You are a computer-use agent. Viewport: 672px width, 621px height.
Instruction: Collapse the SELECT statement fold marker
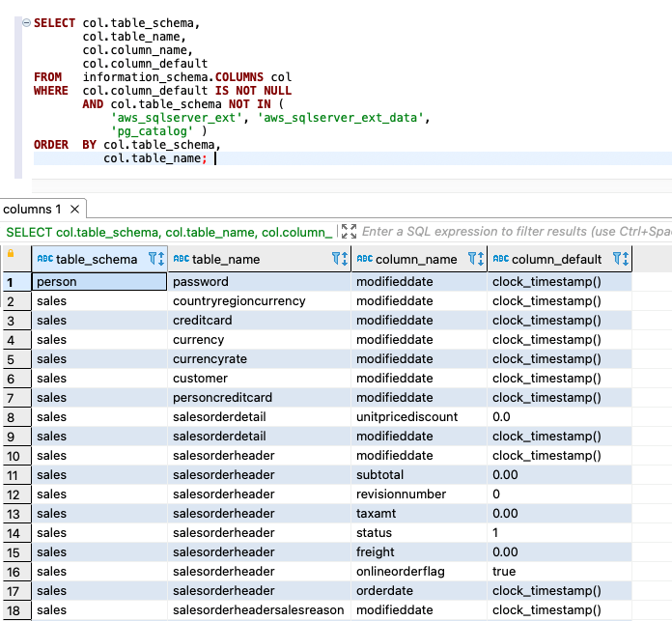26,23
